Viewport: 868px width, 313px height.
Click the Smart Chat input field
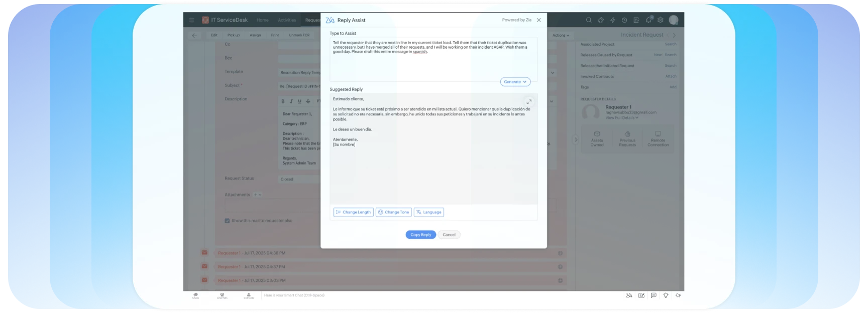point(294,295)
